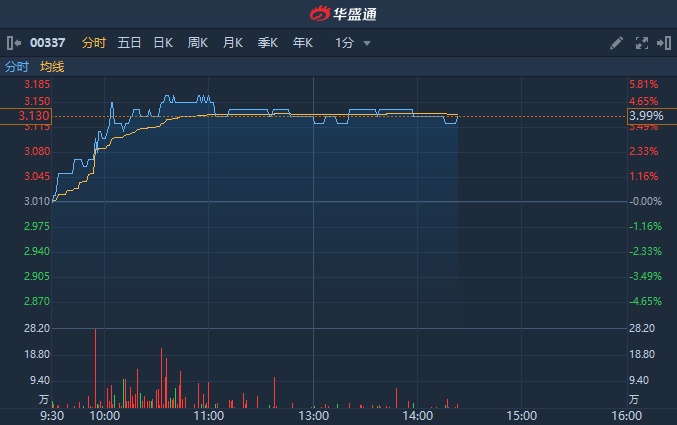677x425 pixels.
Task: Click the fullscreen expand icon
Action: coord(642,43)
